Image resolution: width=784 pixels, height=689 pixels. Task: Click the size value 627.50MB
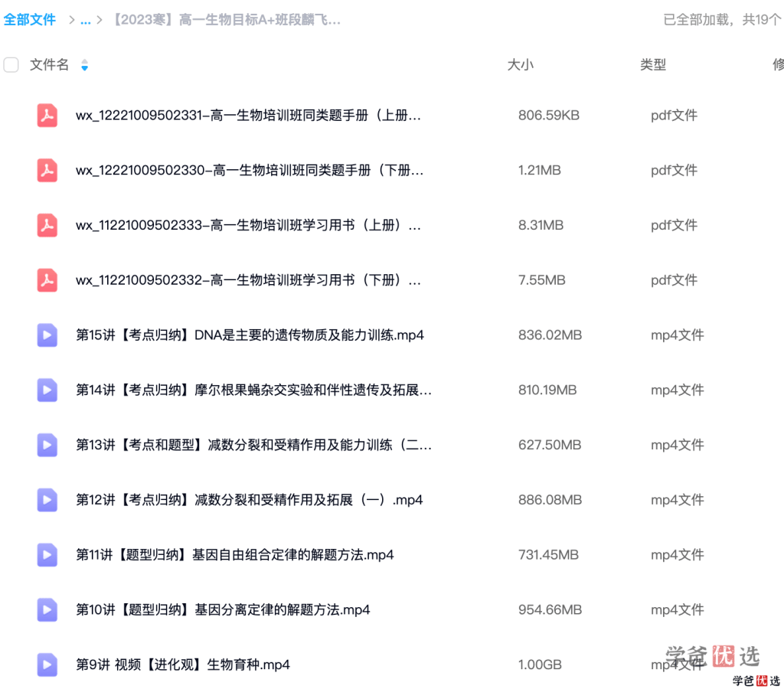tap(550, 445)
